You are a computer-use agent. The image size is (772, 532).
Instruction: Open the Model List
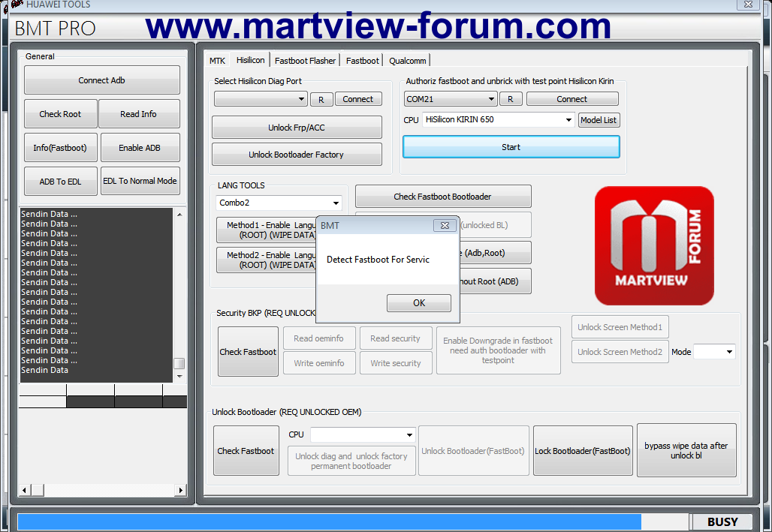coord(599,120)
